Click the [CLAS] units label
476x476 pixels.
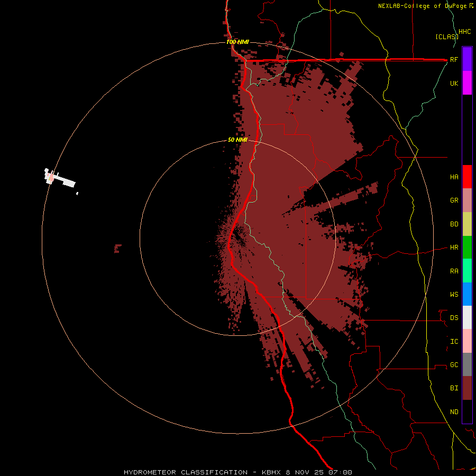click(447, 36)
